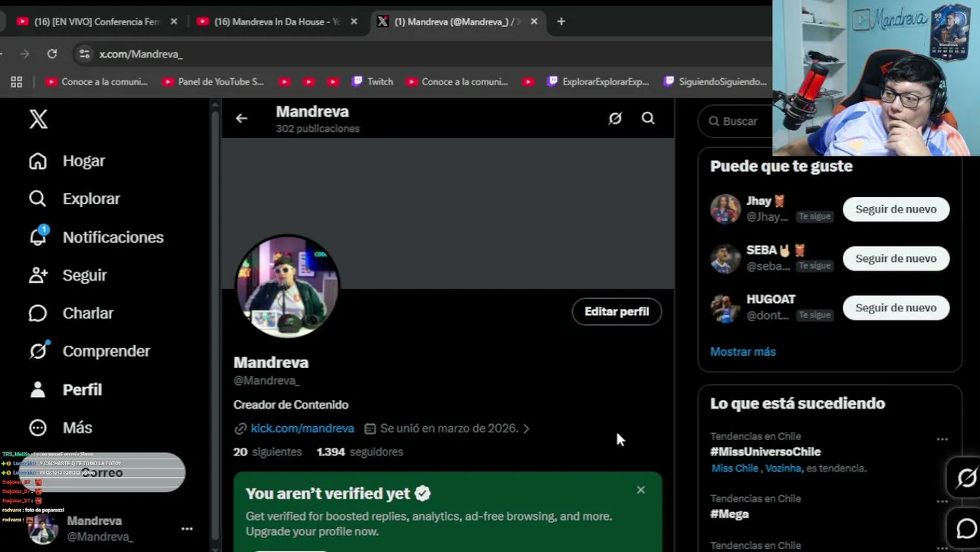The width and height of the screenshot is (980, 552).
Task: Select the Mandreva X tab
Action: (457, 21)
